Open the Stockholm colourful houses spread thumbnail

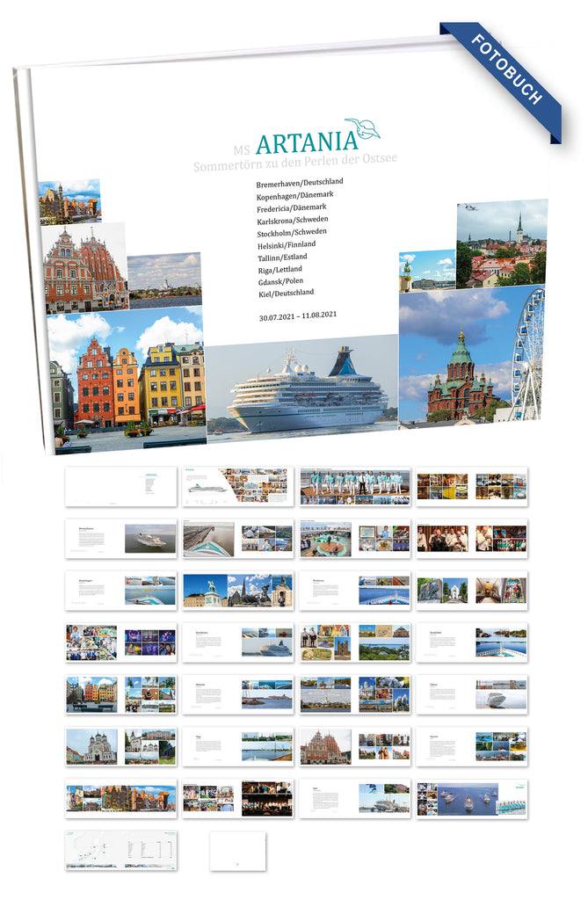120,694
